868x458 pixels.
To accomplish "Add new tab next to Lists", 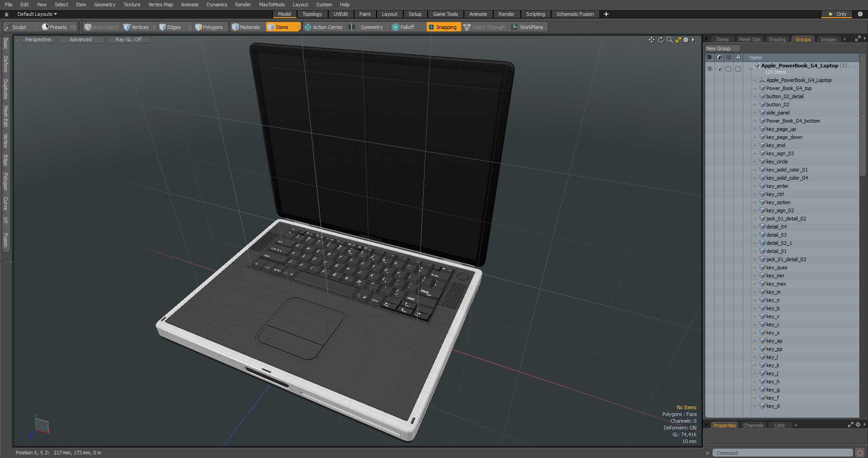I will click(x=796, y=425).
